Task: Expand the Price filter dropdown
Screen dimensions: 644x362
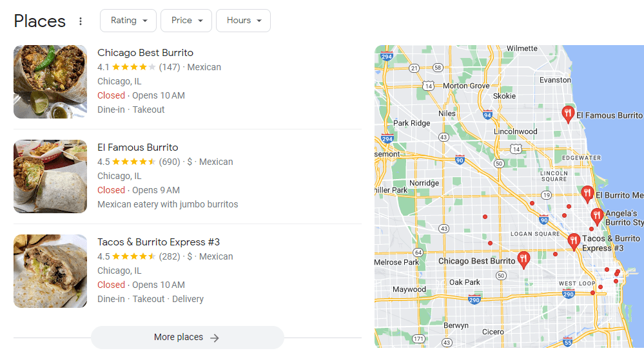Action: [186, 21]
